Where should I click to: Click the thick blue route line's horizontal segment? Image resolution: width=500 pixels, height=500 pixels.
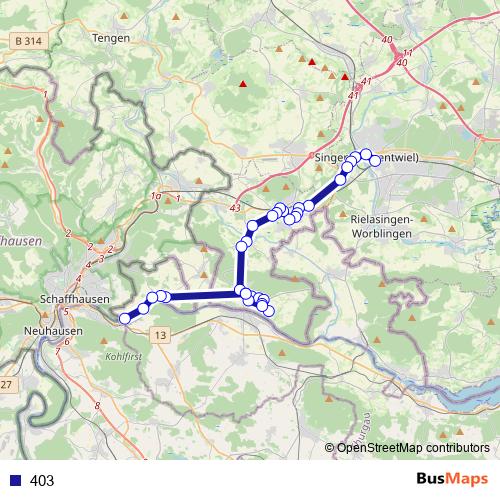[202, 295]
